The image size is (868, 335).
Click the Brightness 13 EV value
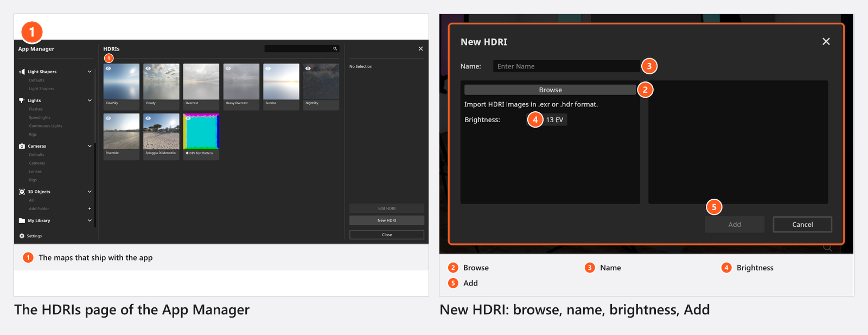point(554,120)
